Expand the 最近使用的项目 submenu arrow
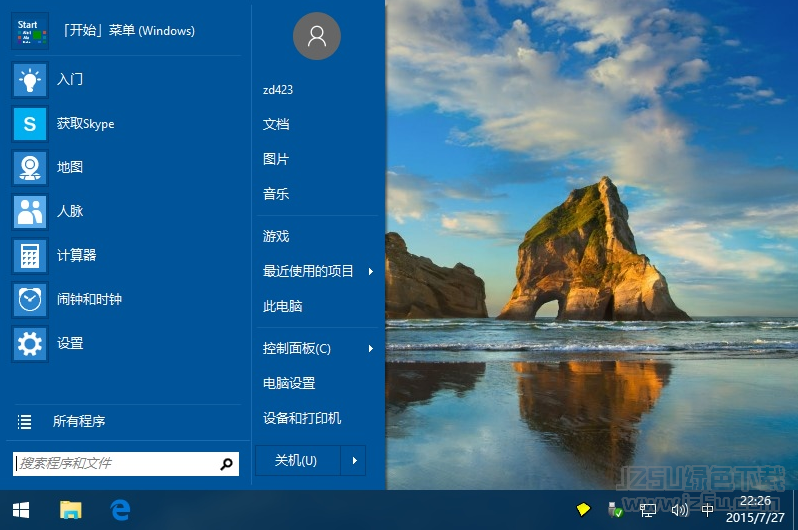 click(x=371, y=271)
